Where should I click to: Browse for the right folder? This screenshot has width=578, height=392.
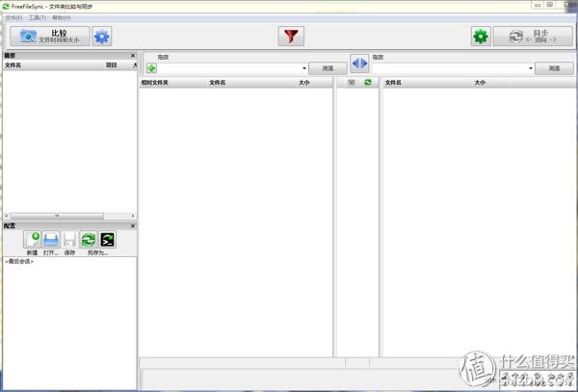coord(554,68)
